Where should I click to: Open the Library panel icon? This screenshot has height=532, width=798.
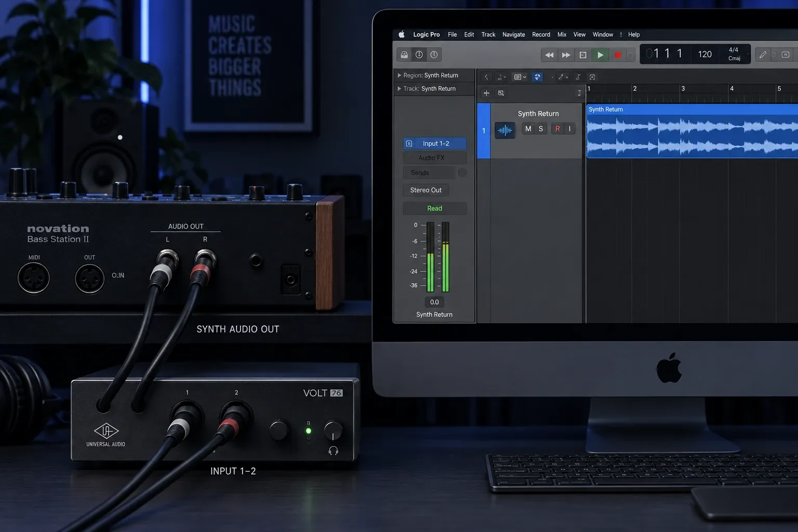(404, 55)
